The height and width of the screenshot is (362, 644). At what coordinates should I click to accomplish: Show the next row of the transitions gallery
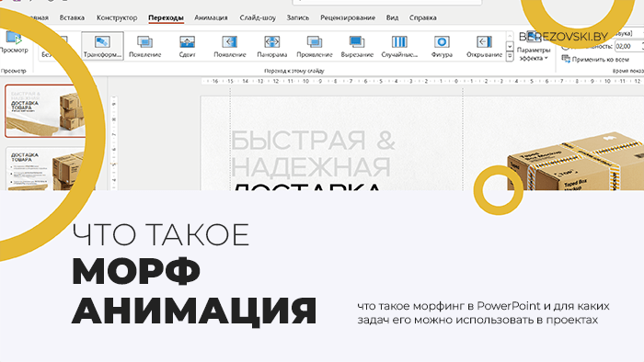(x=510, y=46)
